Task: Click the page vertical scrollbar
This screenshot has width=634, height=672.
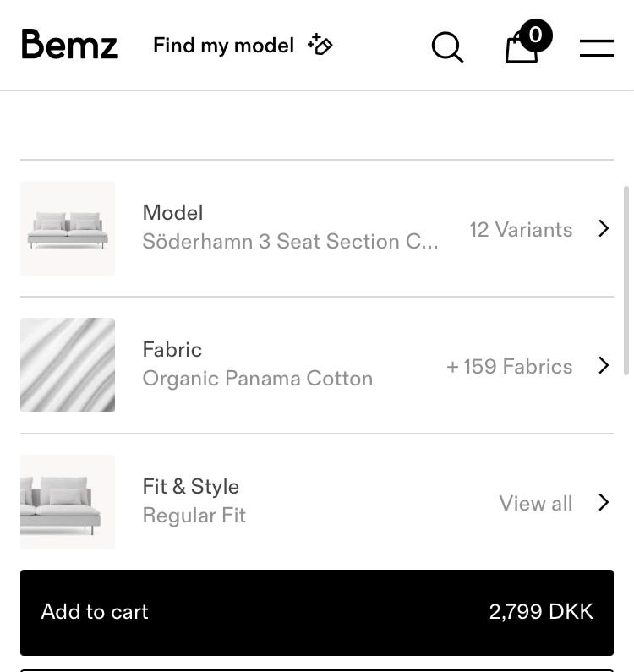Action: click(626, 279)
